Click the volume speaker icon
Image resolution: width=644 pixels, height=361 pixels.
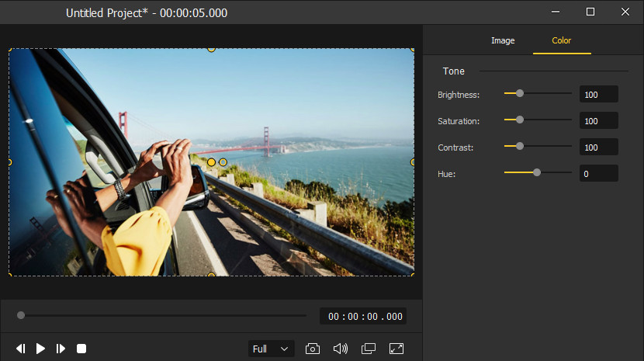tap(340, 349)
